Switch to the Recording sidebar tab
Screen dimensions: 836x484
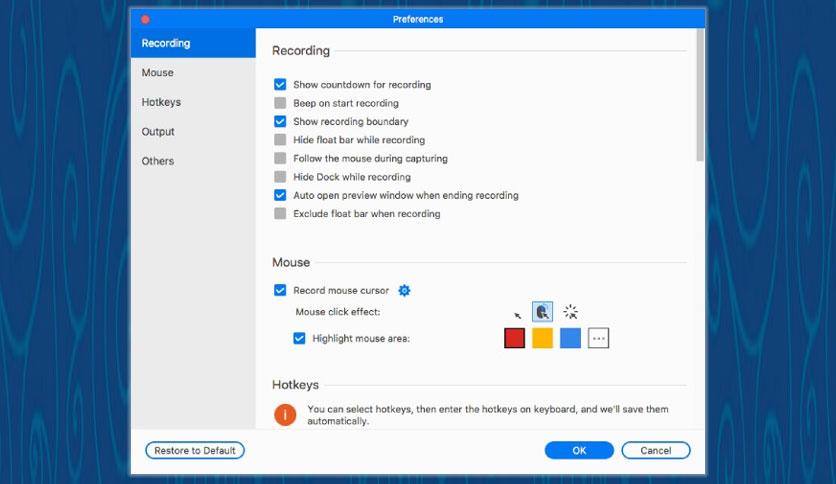[193, 43]
